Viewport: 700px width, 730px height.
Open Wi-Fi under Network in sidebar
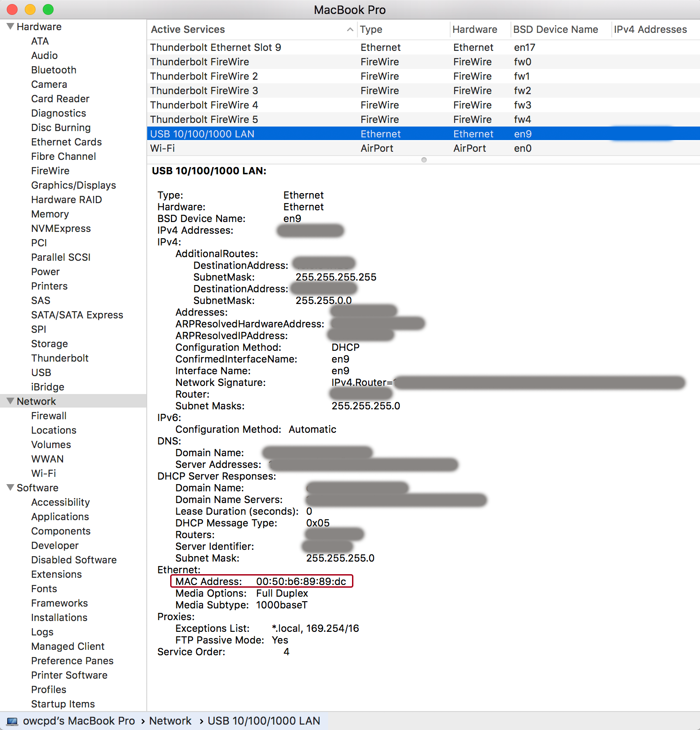tap(44, 473)
